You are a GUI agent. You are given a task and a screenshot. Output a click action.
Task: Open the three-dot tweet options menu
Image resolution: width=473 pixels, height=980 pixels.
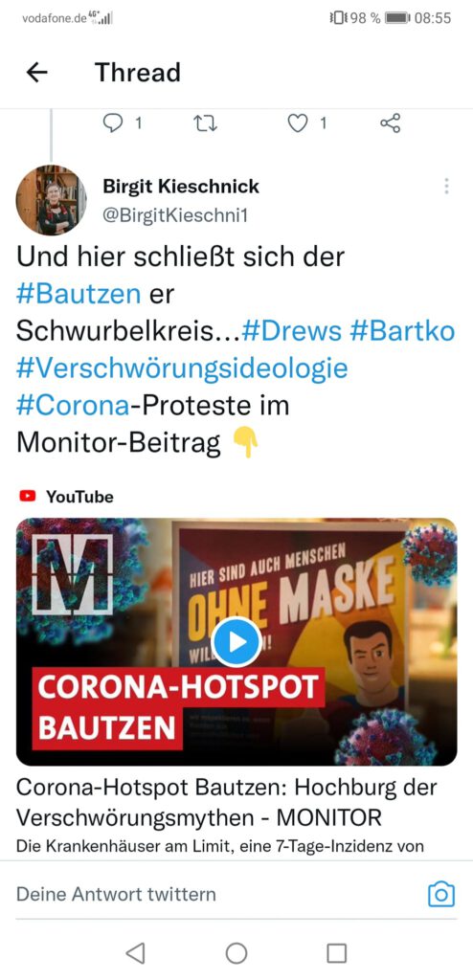click(x=446, y=186)
